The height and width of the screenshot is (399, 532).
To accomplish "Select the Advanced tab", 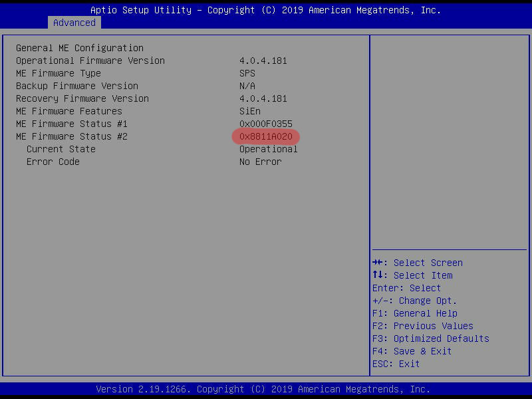I will pos(74,23).
